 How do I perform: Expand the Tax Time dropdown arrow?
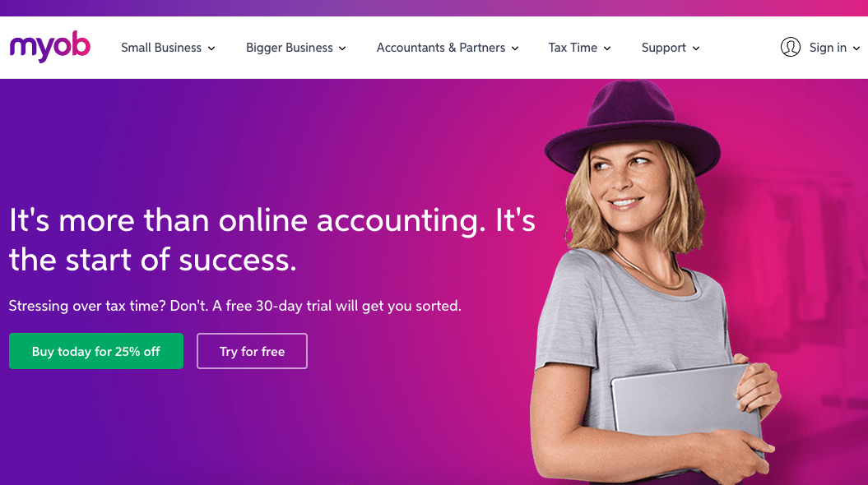point(606,48)
